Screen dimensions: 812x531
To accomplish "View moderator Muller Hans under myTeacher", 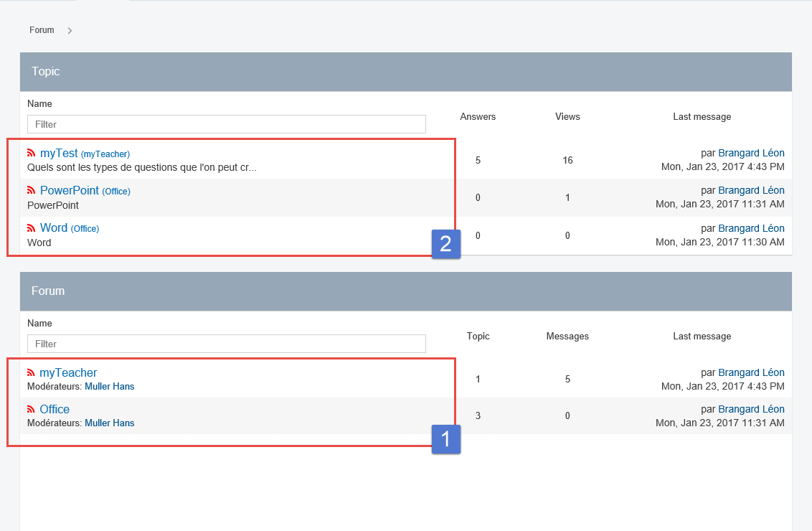I will pos(109,386).
